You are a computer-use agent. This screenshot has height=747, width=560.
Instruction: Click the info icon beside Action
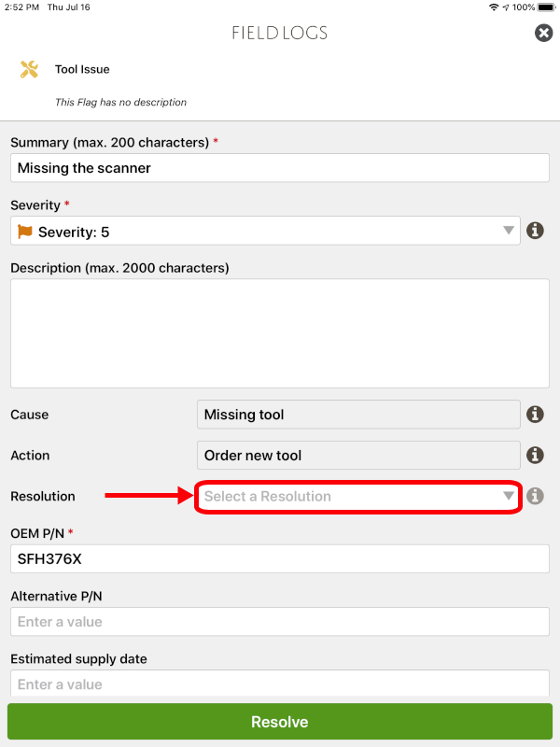535,455
